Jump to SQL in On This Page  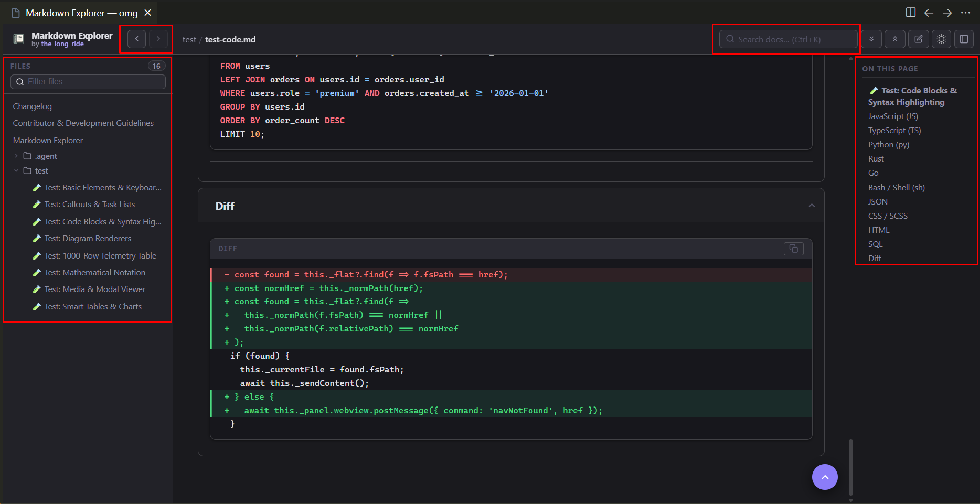point(876,244)
